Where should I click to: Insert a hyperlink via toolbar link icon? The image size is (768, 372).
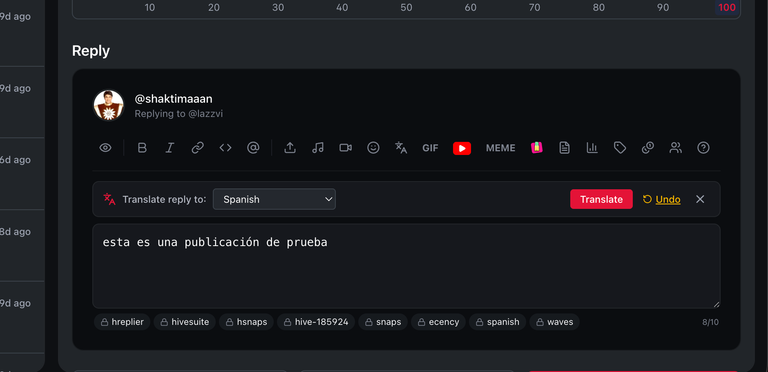click(x=197, y=148)
